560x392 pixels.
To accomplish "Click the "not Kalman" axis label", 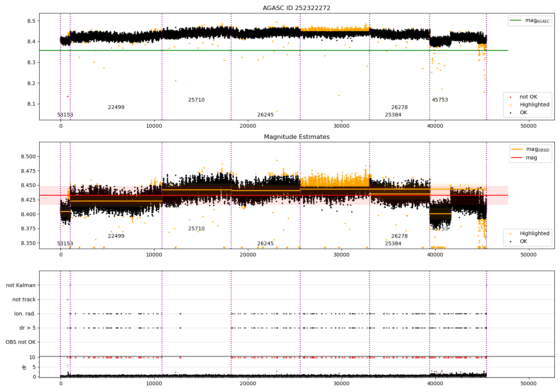I will (21, 286).
